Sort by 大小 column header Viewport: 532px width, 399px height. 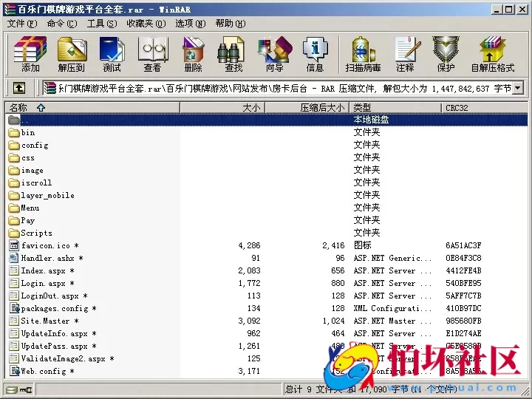222,108
